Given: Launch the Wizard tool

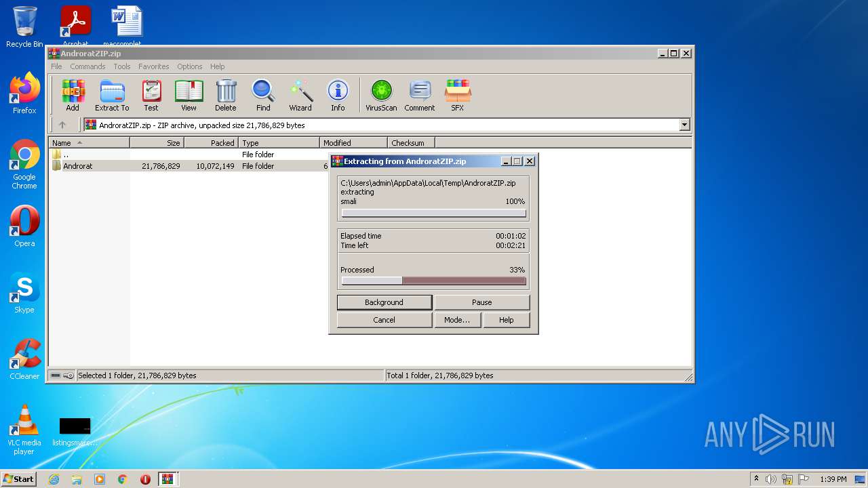Looking at the screenshot, I should click(300, 95).
